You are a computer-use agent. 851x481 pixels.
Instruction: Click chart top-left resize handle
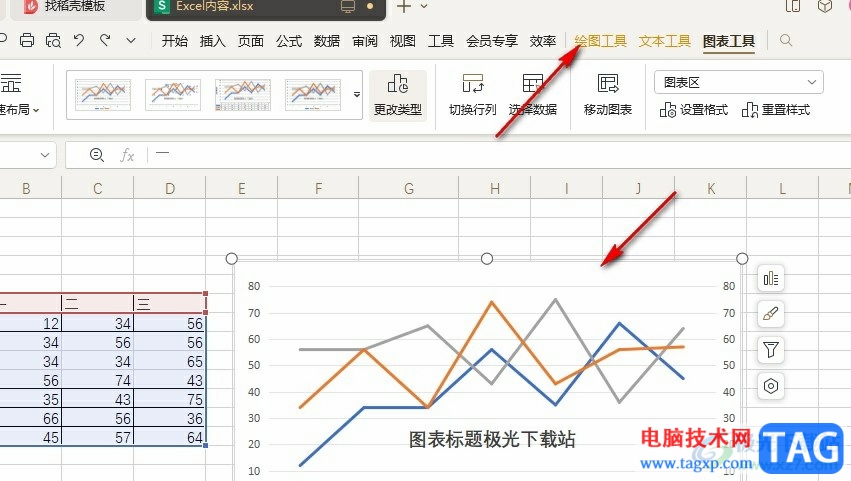pyautogui.click(x=232, y=259)
